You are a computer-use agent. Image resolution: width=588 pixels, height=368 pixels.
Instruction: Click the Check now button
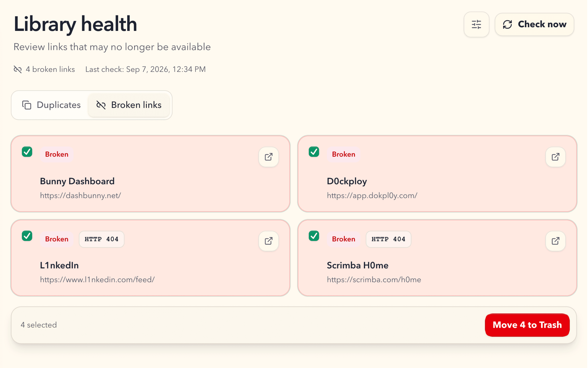534,25
